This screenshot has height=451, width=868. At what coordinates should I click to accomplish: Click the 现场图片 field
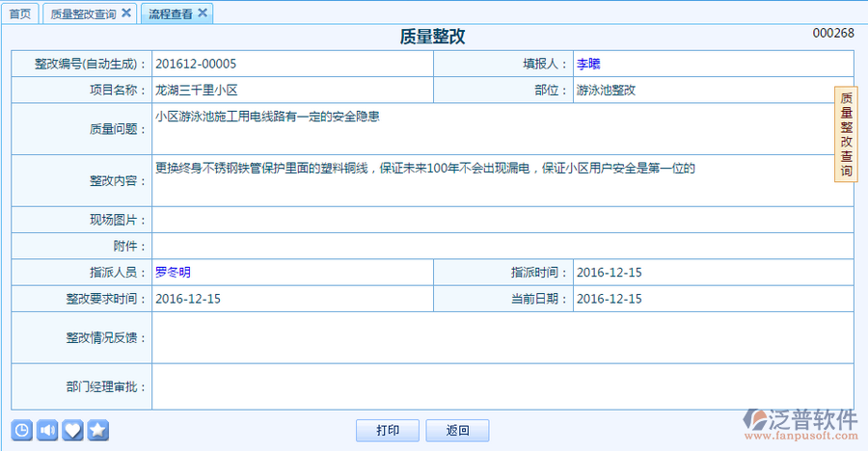(502, 220)
